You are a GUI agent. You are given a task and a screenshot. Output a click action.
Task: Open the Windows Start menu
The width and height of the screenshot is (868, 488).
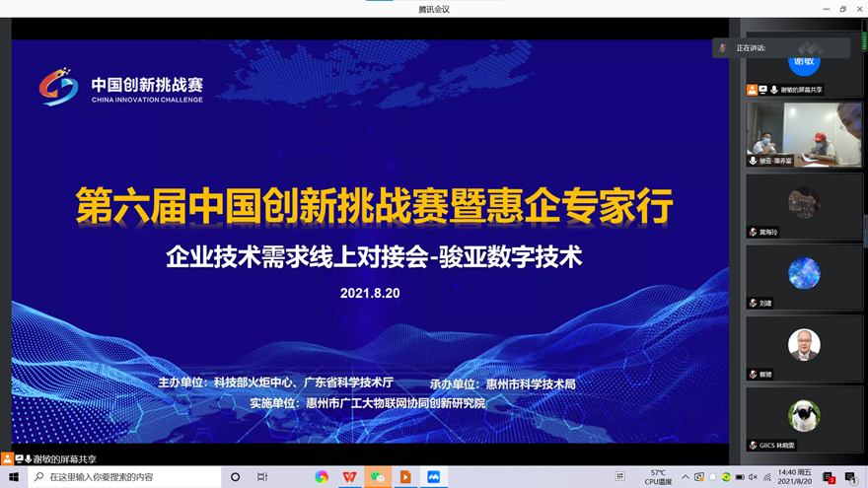click(x=13, y=477)
